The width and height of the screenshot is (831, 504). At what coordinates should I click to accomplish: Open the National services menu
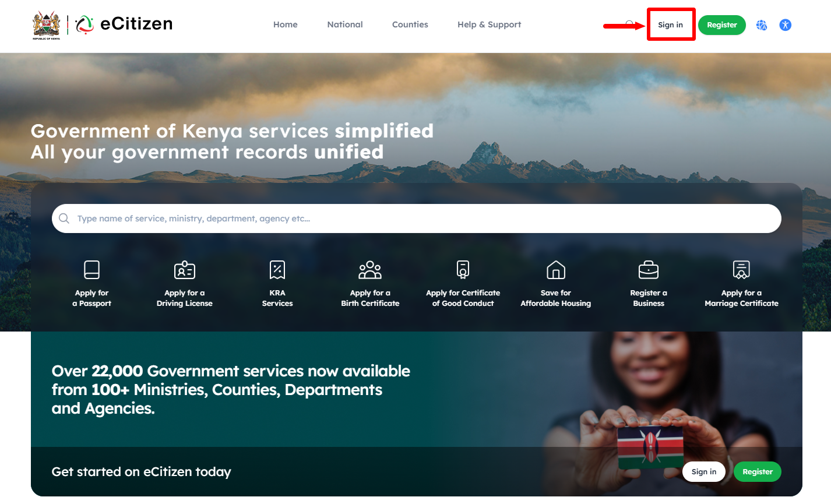[345, 24]
